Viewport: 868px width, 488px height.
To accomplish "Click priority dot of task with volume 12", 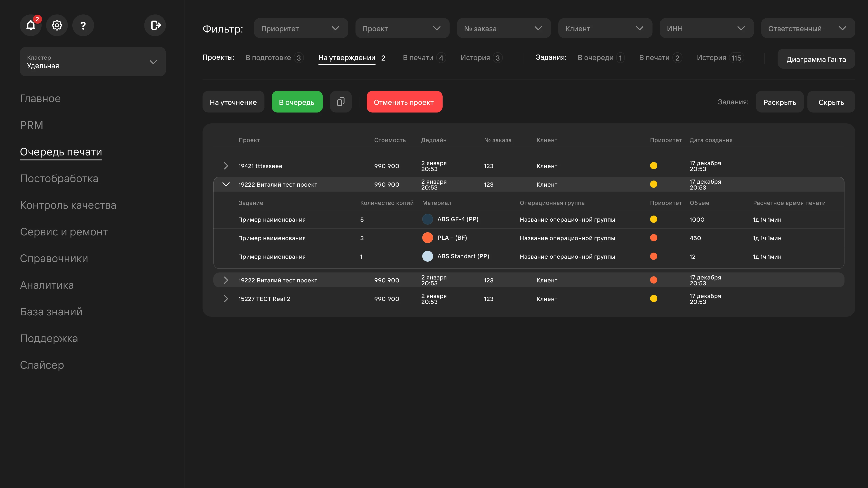I will [x=654, y=256].
